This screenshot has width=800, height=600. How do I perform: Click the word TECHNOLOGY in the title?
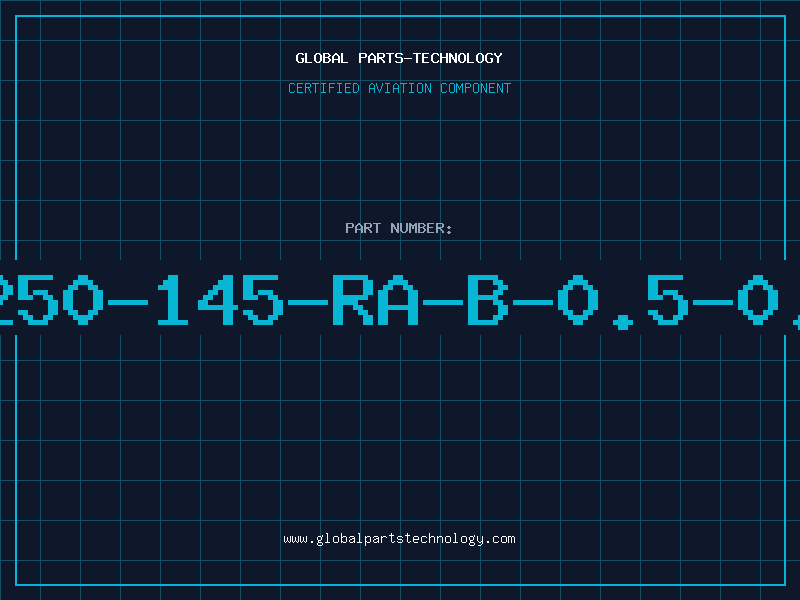coord(458,58)
